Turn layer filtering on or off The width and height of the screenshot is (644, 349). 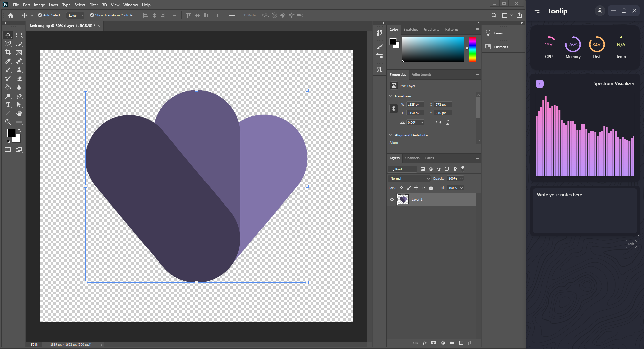463,169
